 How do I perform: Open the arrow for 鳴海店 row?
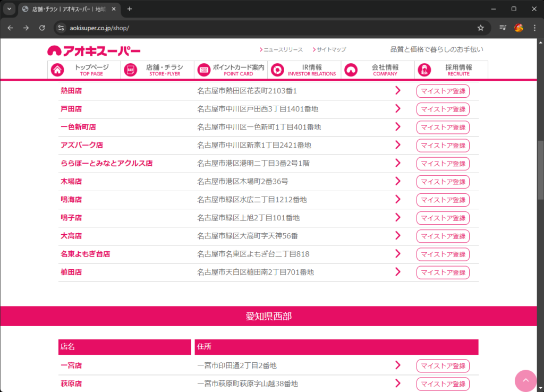[398, 199]
